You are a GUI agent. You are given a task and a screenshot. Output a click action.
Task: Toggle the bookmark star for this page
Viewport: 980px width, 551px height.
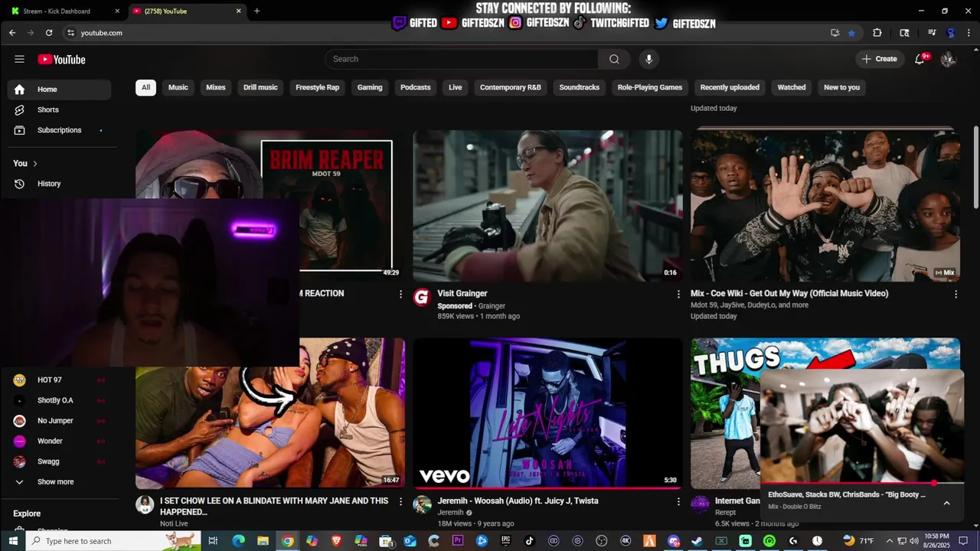pos(851,33)
